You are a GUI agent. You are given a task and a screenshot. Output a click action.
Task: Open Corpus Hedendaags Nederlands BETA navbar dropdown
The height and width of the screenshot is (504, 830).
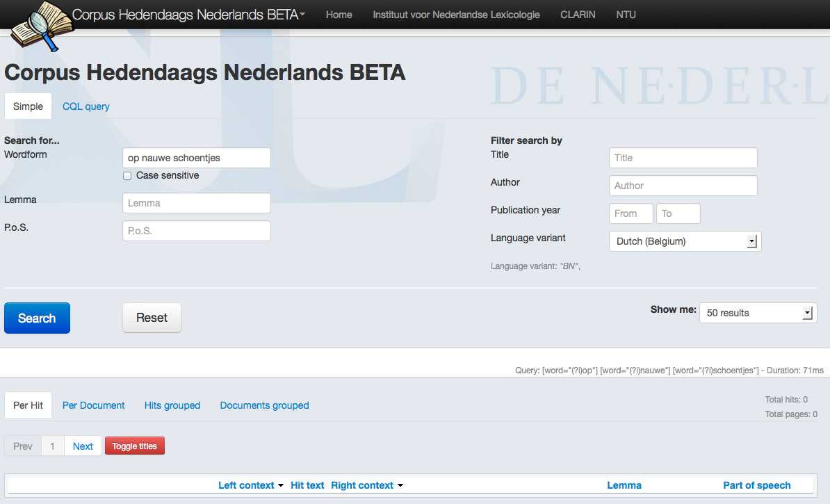click(x=188, y=15)
